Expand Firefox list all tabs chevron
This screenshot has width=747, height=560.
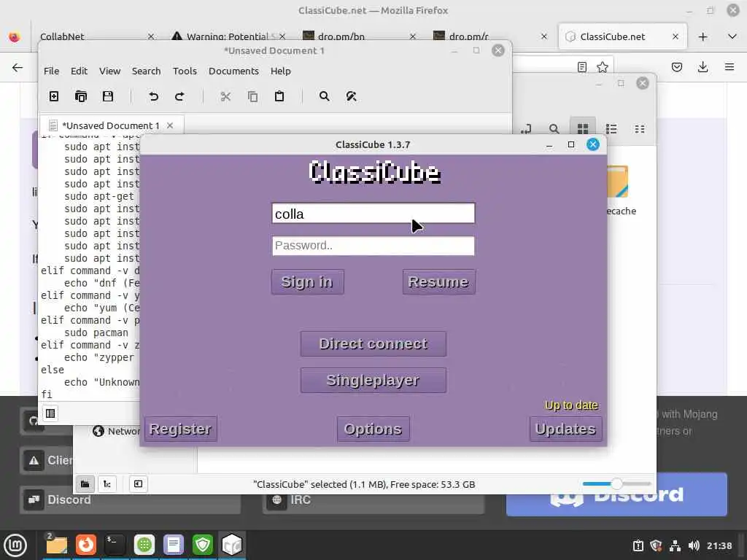click(732, 36)
